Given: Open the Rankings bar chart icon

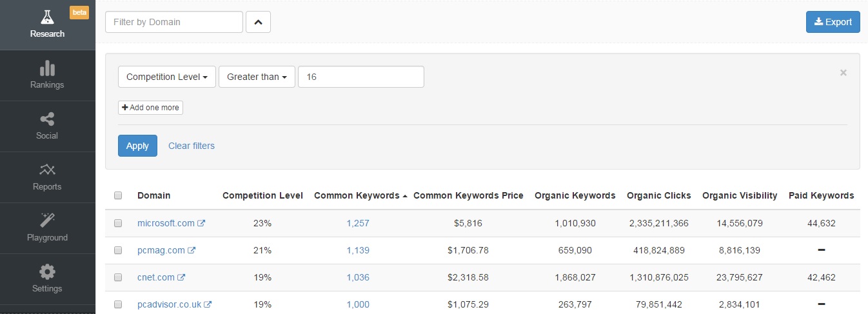Looking at the screenshot, I should (x=47, y=68).
